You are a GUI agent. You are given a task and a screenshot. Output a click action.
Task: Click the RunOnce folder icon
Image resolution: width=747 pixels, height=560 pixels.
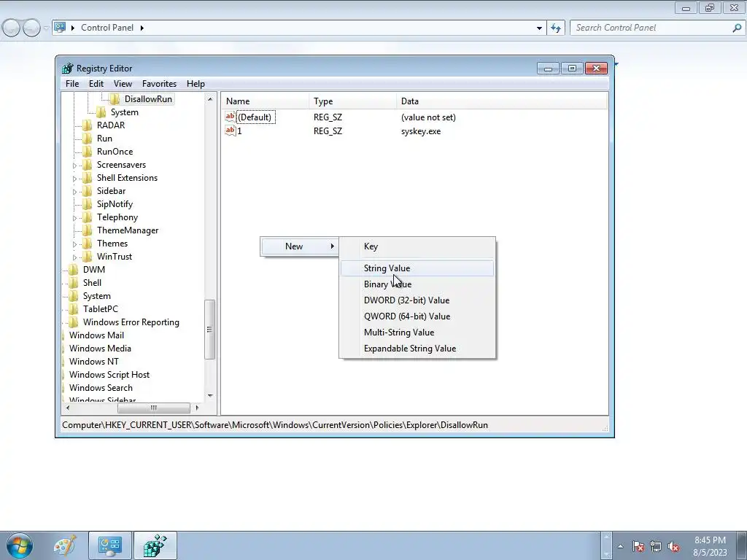point(87,152)
